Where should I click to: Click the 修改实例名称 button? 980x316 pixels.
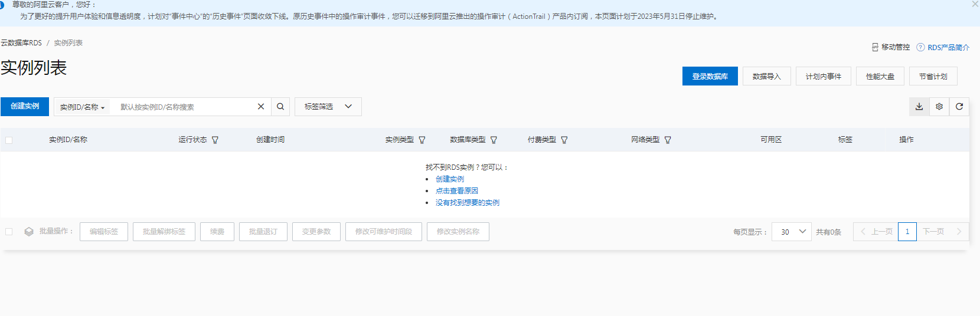click(x=458, y=232)
